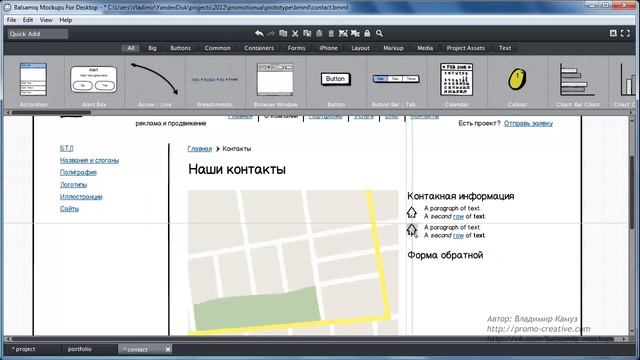Screen dimensions: 640x360
Task: Click the БТЛ sidebar link
Action: (67, 148)
